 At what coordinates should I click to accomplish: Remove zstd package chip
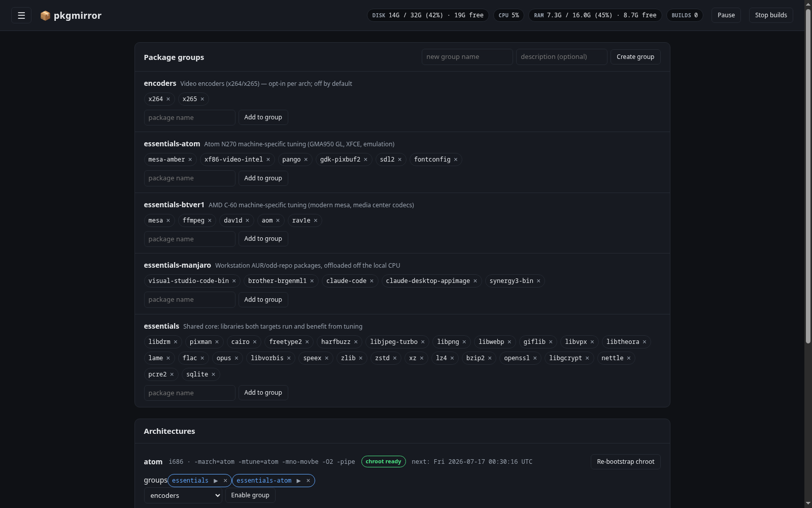[395, 358]
